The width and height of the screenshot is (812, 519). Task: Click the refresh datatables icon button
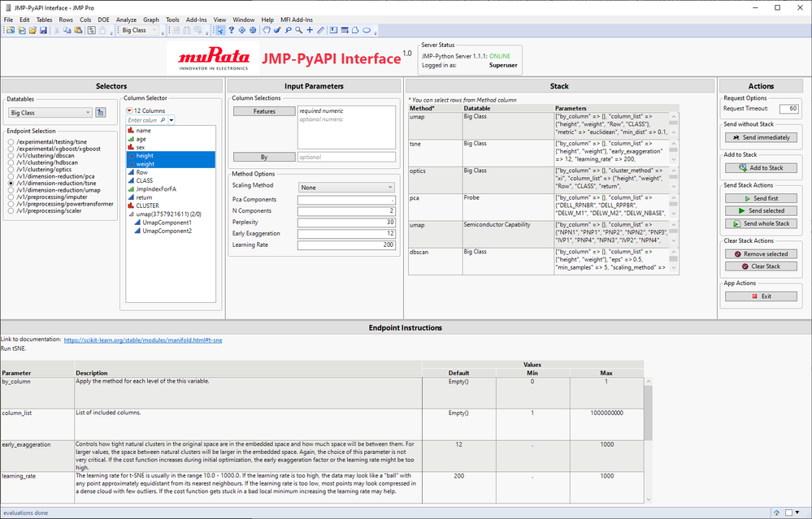click(101, 112)
